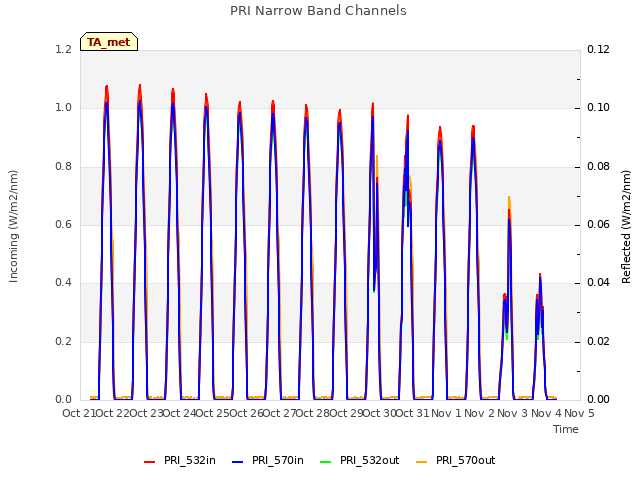Click the 0.6 left axis tick value

64,224
